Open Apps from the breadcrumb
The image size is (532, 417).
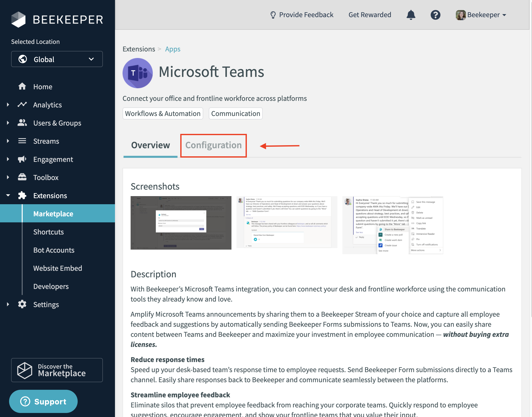coord(172,49)
